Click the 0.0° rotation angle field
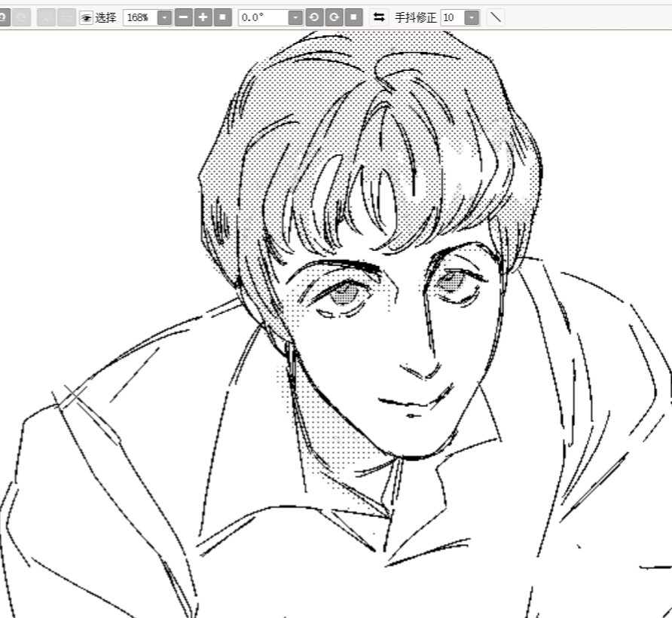This screenshot has height=618, width=672. (262, 17)
